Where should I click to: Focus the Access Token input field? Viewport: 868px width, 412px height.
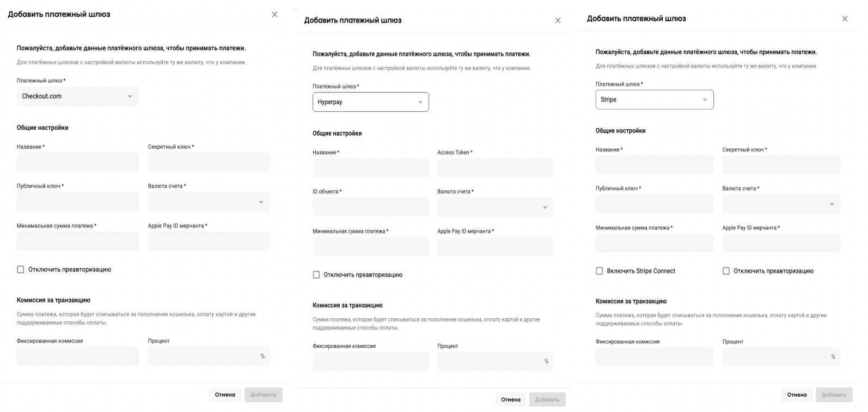(x=495, y=168)
